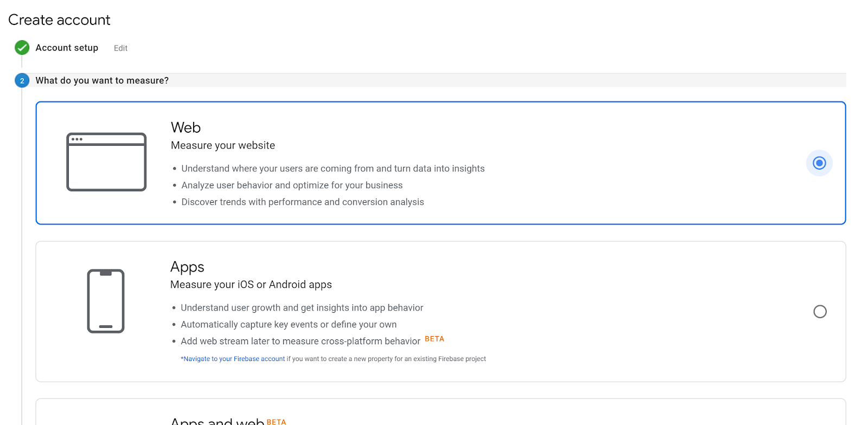Click the Automatically capture key events bullet
This screenshot has height=425, width=868.
(x=288, y=325)
